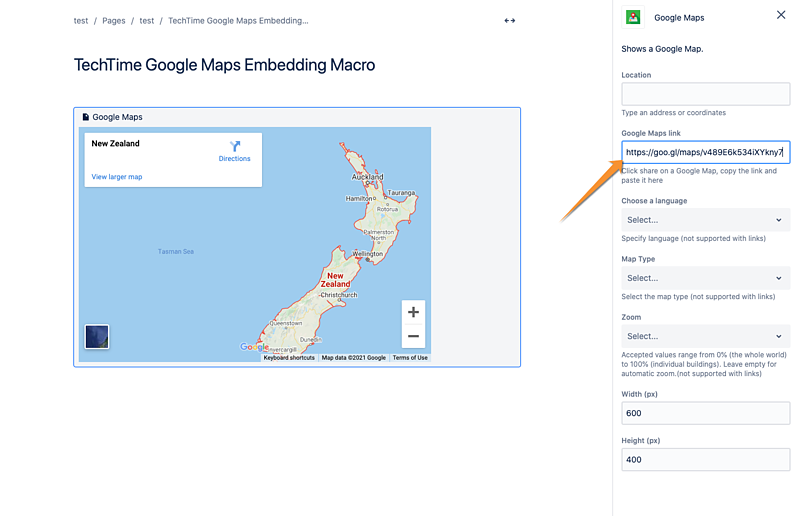This screenshot has width=800, height=516.
Task: Click the Tasman Sea label
Action: (176, 252)
